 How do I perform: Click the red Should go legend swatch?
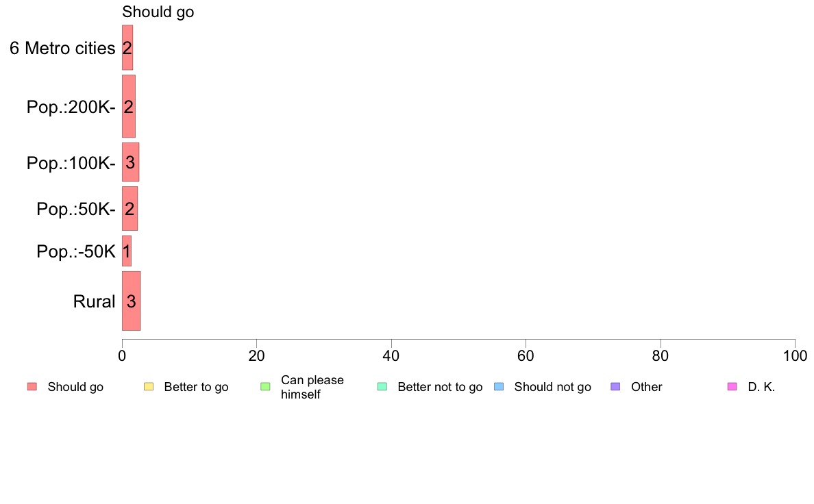pyautogui.click(x=32, y=387)
